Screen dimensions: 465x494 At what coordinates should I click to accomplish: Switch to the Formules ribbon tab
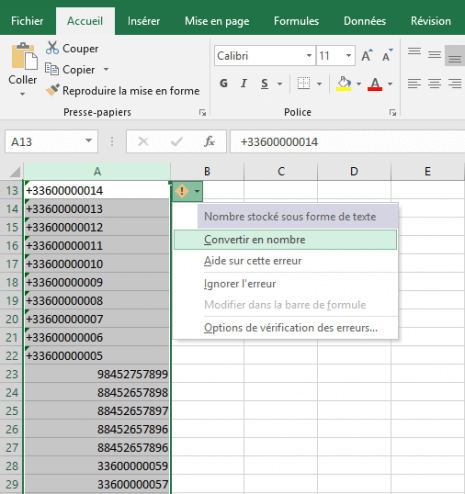tap(296, 21)
